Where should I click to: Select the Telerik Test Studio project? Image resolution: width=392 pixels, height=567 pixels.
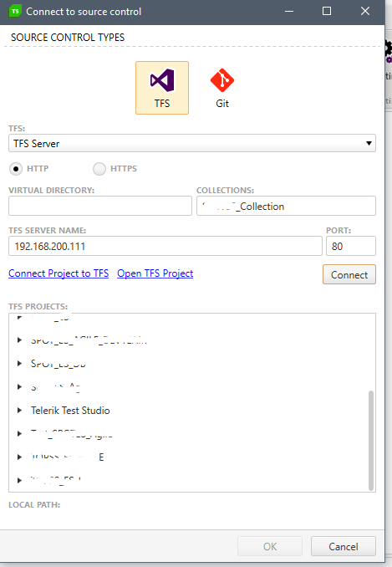(x=70, y=411)
